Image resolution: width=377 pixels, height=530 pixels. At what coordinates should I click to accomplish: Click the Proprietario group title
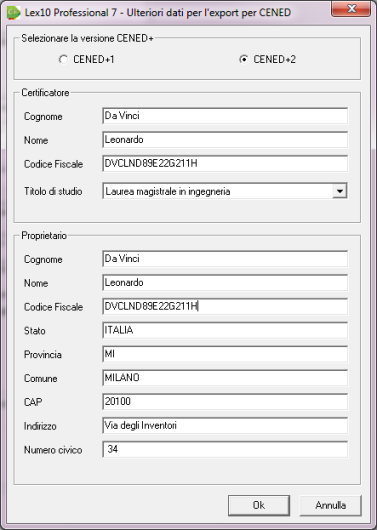(44, 236)
